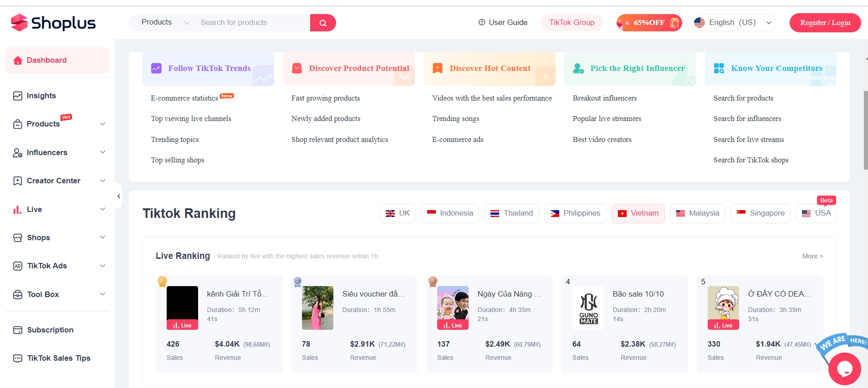Select the Singapore country tab
Viewport: 868px width, 388px height.
coord(761,213)
